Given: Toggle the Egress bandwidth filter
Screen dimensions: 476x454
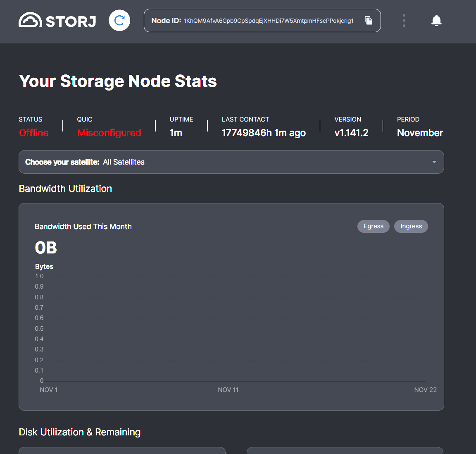Looking at the screenshot, I should pyautogui.click(x=373, y=226).
